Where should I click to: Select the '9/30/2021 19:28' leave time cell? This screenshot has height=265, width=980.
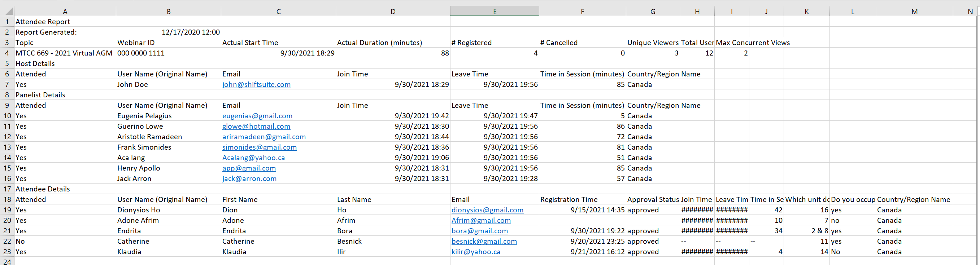tap(495, 178)
